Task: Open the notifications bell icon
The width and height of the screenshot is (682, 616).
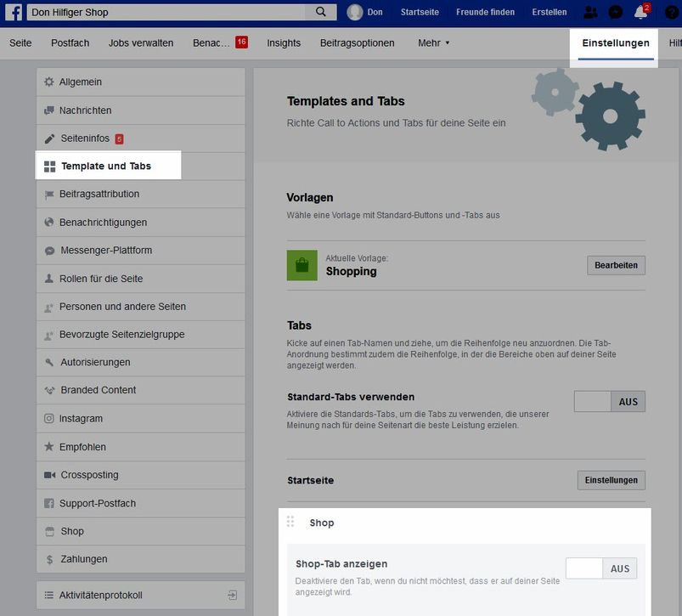Action: point(640,13)
